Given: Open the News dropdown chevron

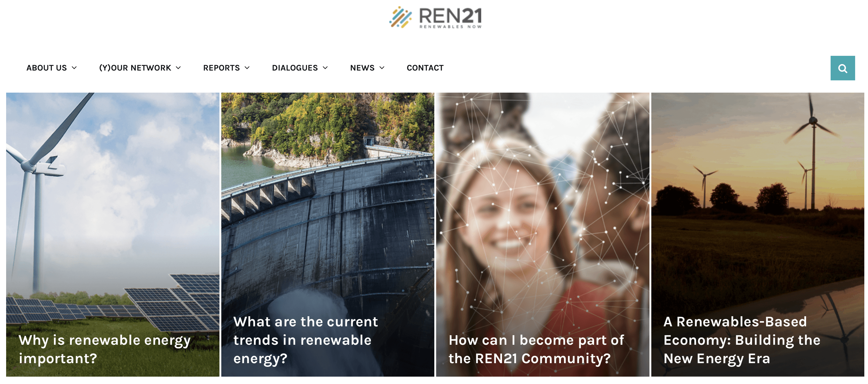Looking at the screenshot, I should point(382,68).
